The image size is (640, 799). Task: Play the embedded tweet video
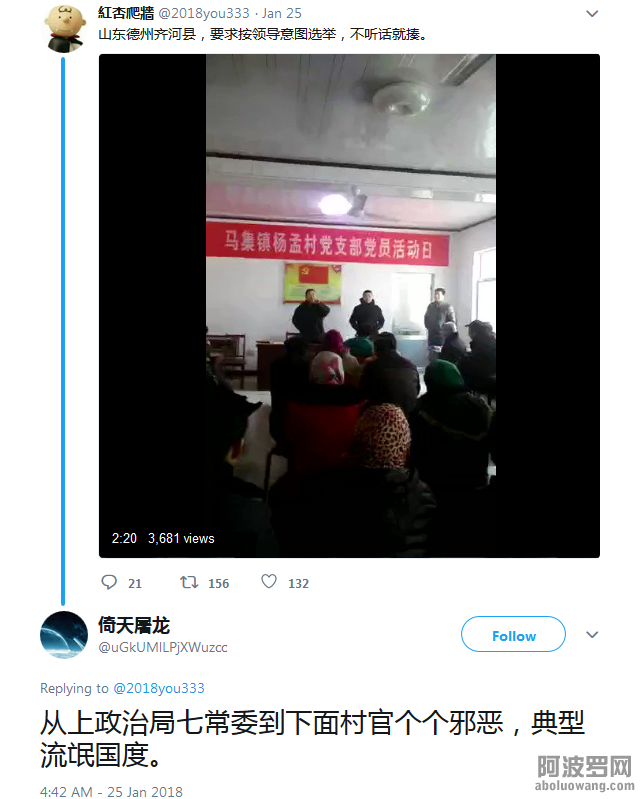click(x=350, y=306)
